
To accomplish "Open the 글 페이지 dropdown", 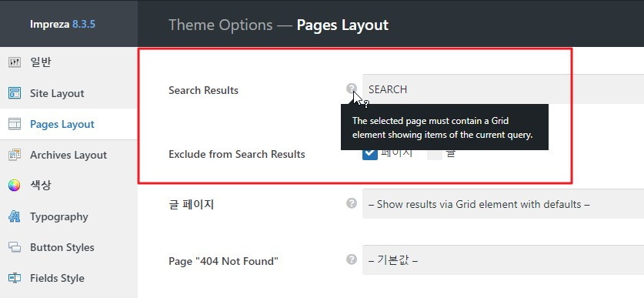I will click(503, 204).
